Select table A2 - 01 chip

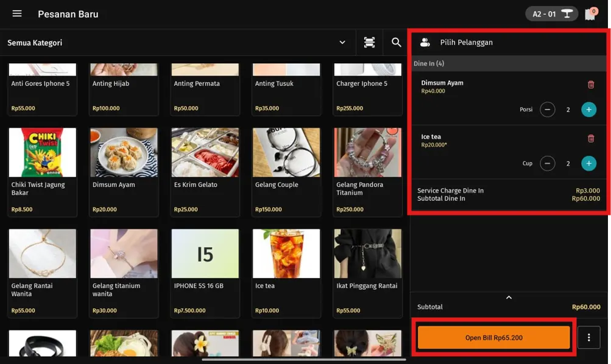tap(551, 14)
